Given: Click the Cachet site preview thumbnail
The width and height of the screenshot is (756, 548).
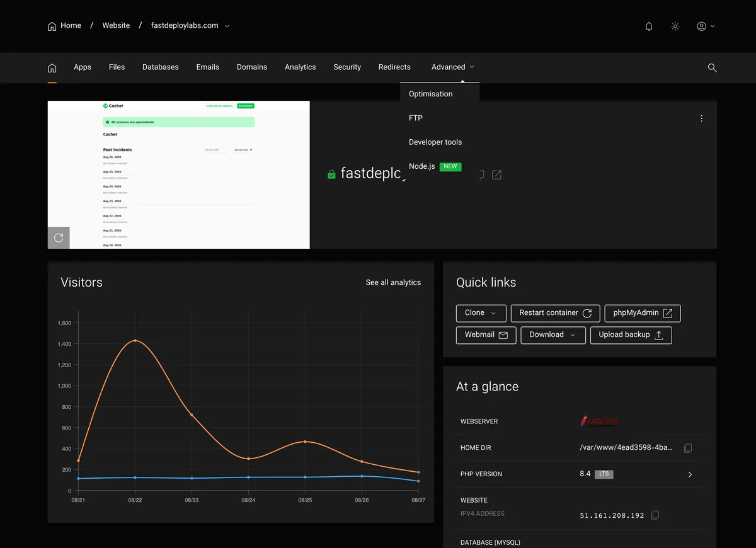Looking at the screenshot, I should click(x=179, y=174).
